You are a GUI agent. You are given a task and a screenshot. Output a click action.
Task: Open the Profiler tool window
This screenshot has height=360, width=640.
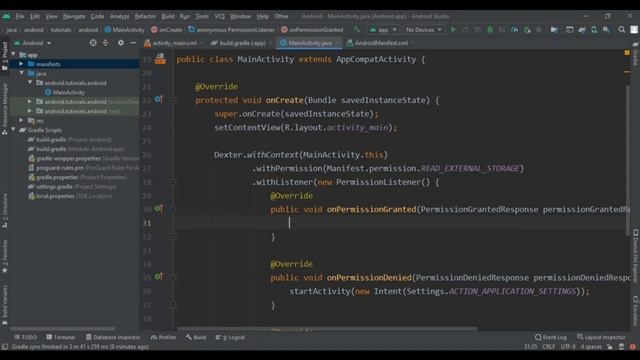[x=164, y=337]
